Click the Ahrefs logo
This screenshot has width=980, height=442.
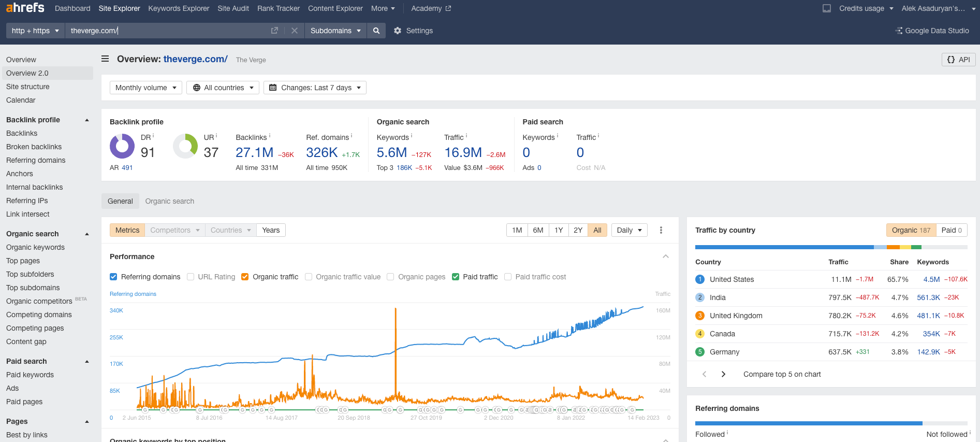pos(25,8)
